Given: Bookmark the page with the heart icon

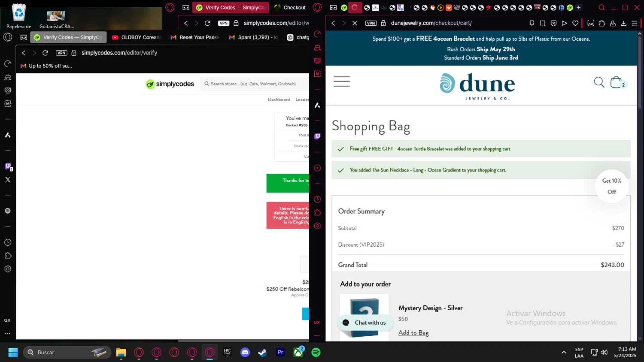Looking at the screenshot, I should [x=575, y=23].
